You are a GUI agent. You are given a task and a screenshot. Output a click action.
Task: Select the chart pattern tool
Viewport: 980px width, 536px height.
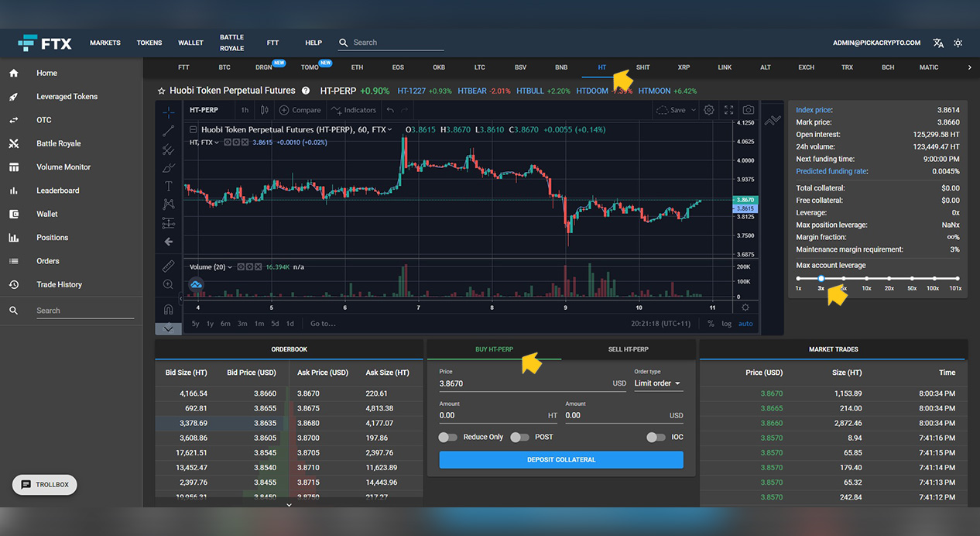tap(168, 204)
